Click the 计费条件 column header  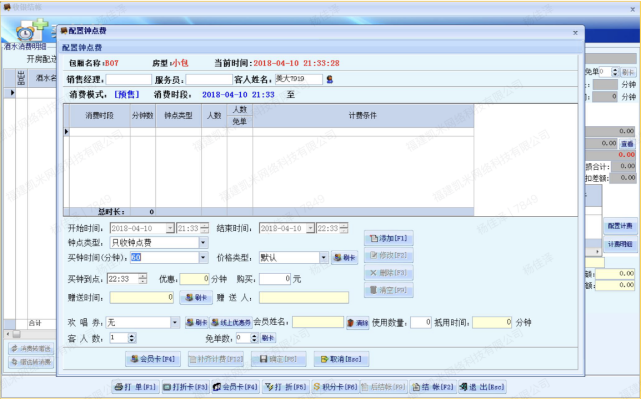tap(363, 116)
